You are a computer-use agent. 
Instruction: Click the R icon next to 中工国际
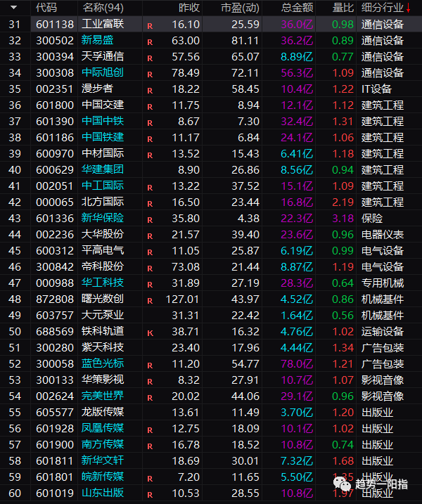tap(150, 188)
